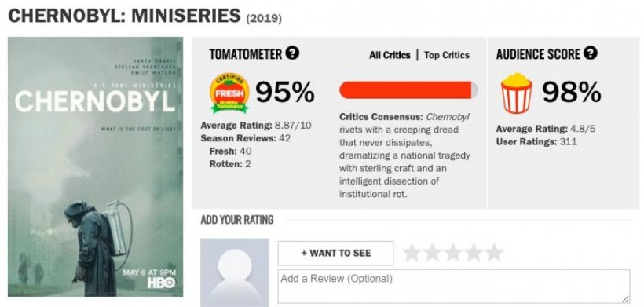Switch to the Top Critics tab
This screenshot has height=307, width=644.
[x=446, y=55]
